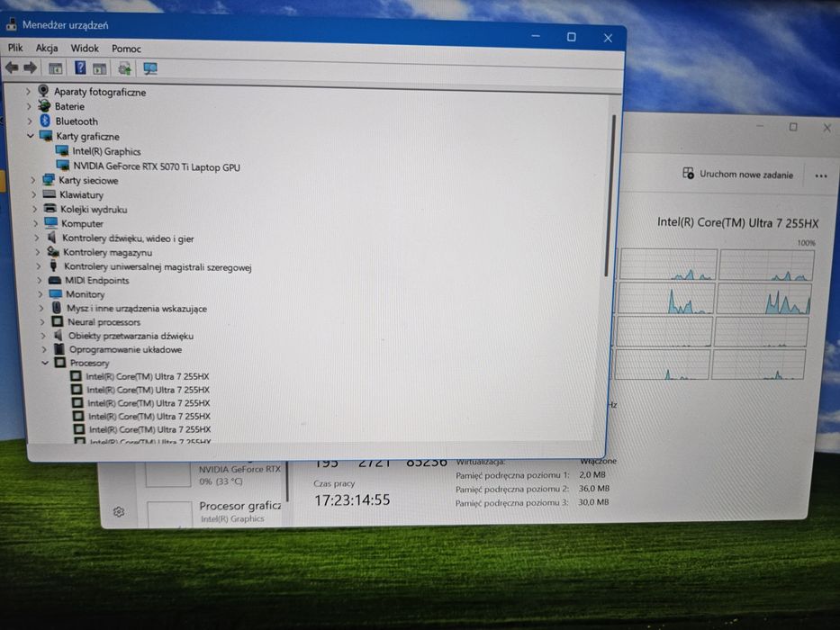The width and height of the screenshot is (840, 630).
Task: Select Kontrolery magazynu row
Action: (x=107, y=252)
